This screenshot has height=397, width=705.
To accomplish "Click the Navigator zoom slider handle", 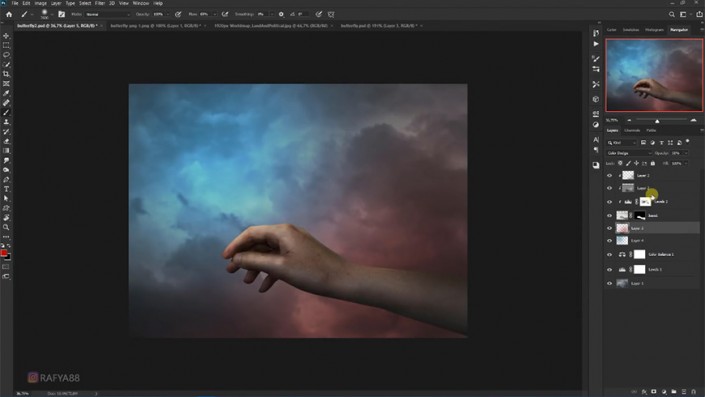I will (x=657, y=121).
